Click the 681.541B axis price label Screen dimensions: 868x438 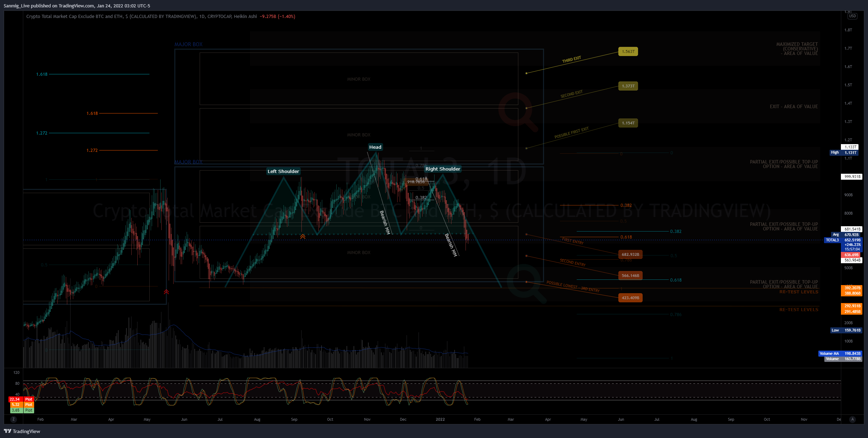pos(851,229)
